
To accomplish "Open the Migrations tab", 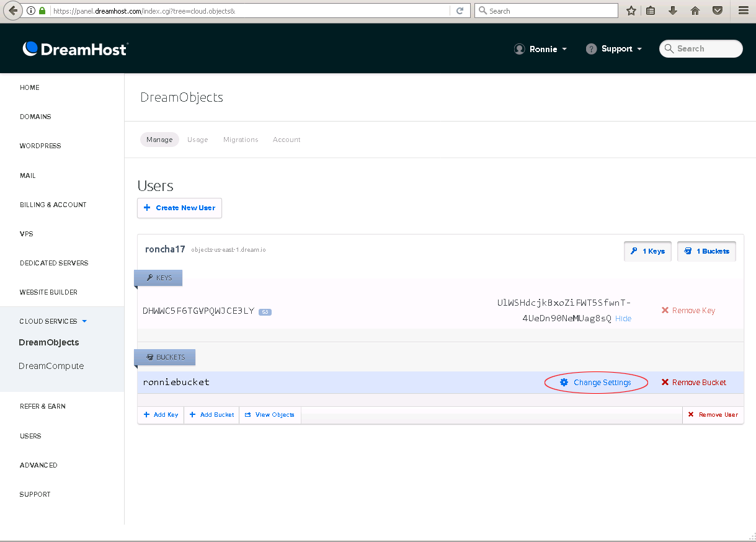I will point(241,140).
